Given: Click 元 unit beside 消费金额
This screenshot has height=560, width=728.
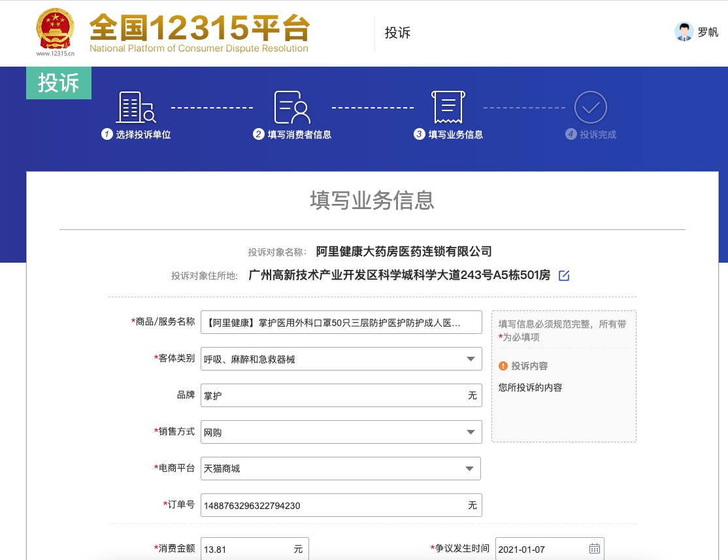Looking at the screenshot, I should tap(298, 550).
